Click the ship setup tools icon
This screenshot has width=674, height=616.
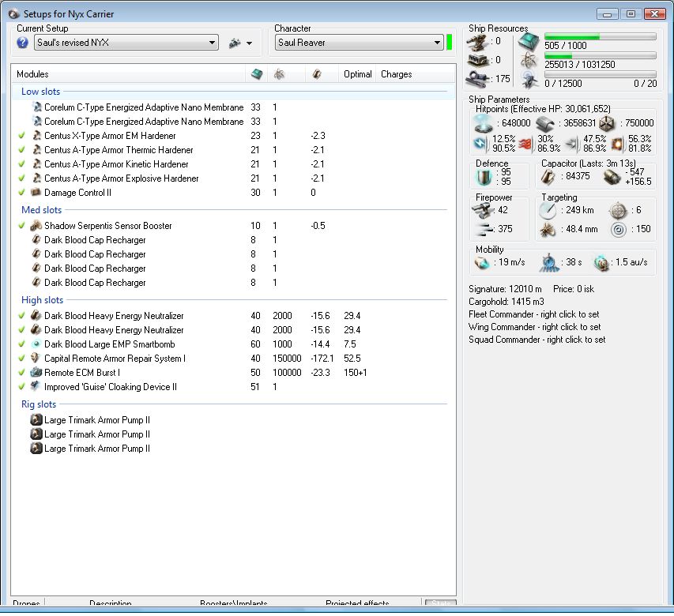[x=235, y=43]
